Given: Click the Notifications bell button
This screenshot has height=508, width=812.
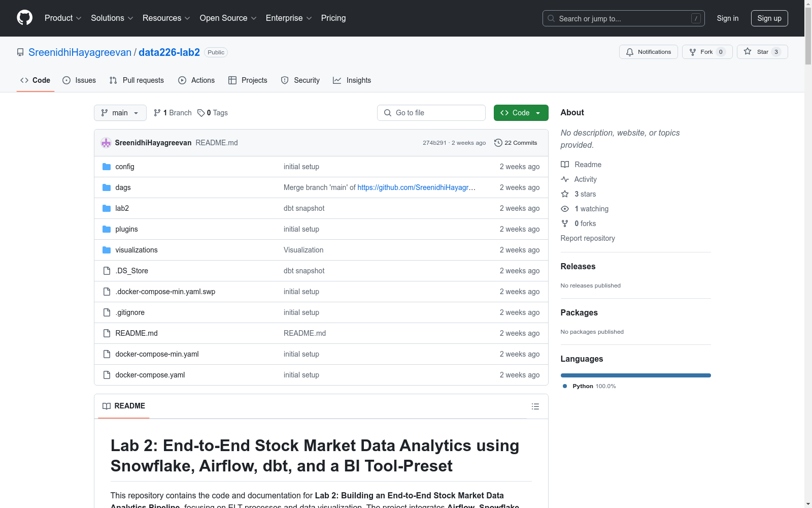Looking at the screenshot, I should (648, 52).
